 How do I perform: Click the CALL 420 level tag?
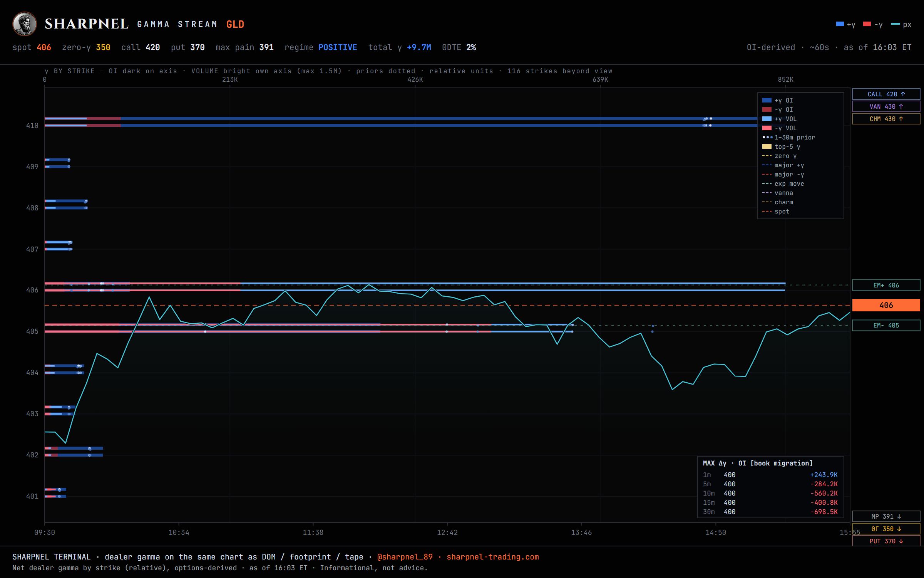point(886,94)
